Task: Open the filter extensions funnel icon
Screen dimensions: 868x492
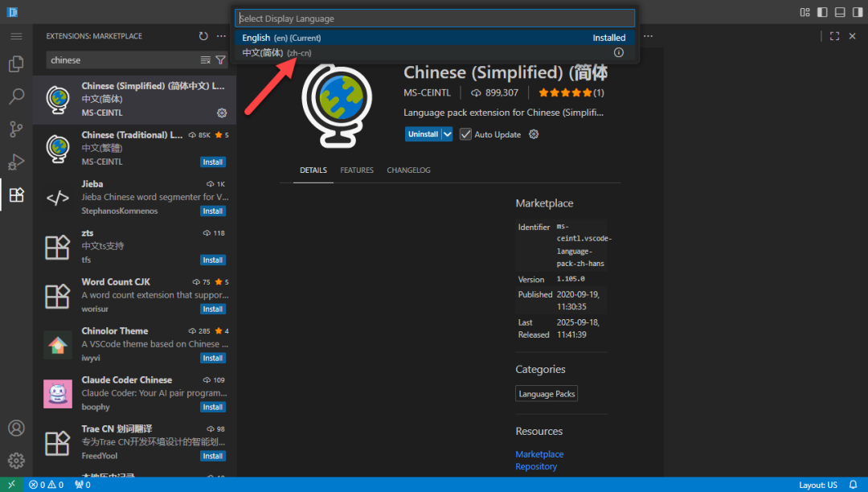Action: click(220, 59)
